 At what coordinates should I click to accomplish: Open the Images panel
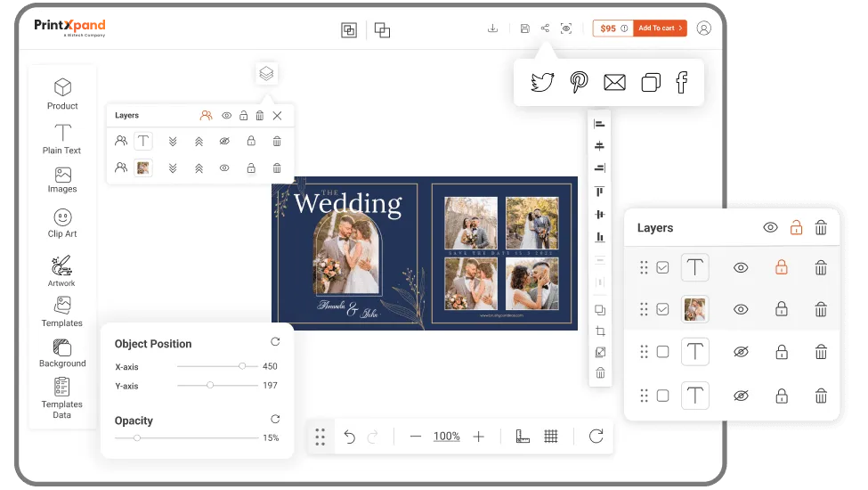[x=62, y=180]
